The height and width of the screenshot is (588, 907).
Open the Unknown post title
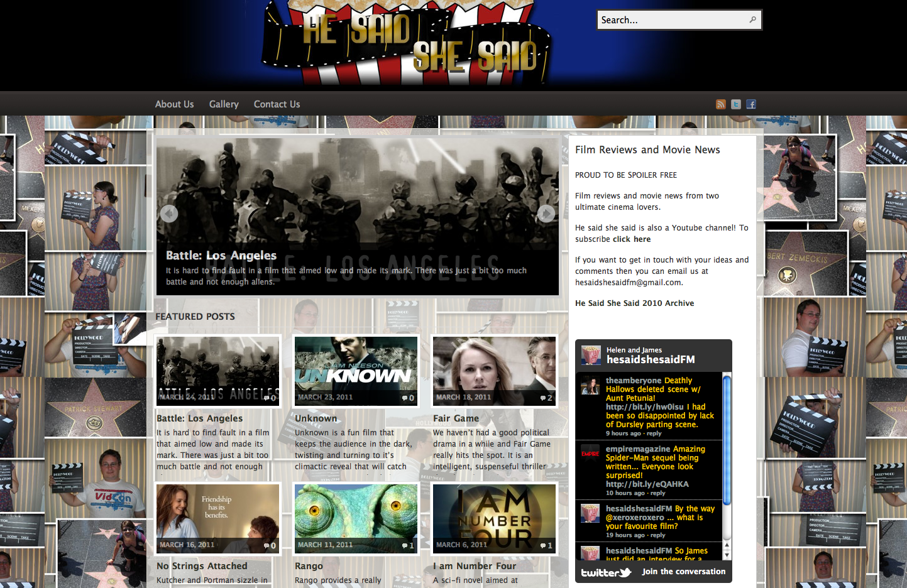[x=316, y=418]
